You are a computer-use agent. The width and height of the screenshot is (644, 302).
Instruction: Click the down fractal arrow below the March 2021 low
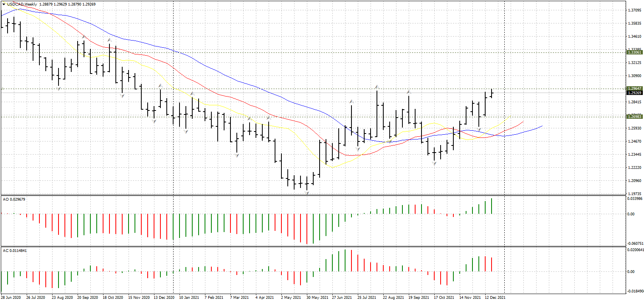[237, 155]
